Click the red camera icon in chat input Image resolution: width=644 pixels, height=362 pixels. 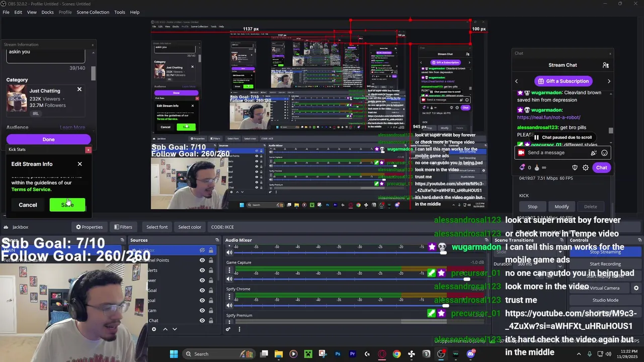(x=521, y=153)
